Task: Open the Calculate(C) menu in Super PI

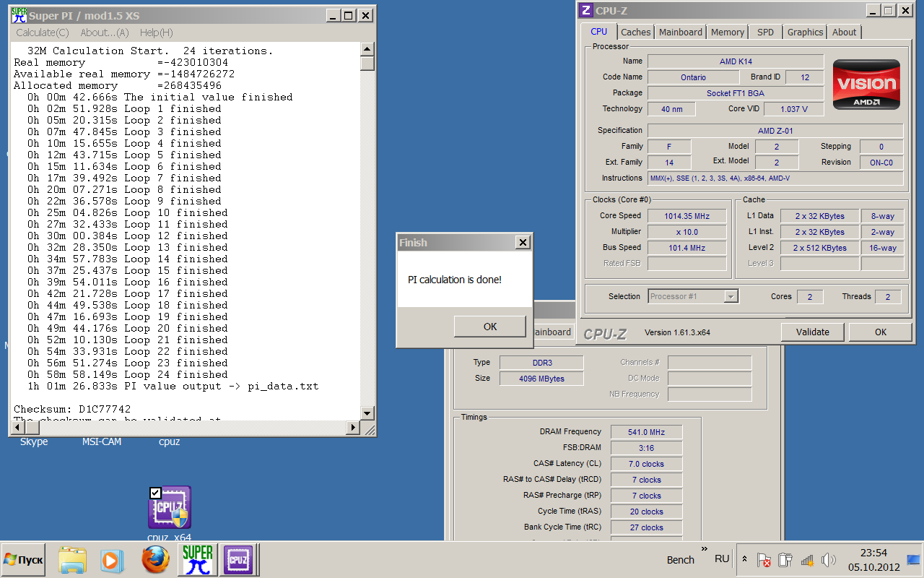Action: (x=43, y=33)
